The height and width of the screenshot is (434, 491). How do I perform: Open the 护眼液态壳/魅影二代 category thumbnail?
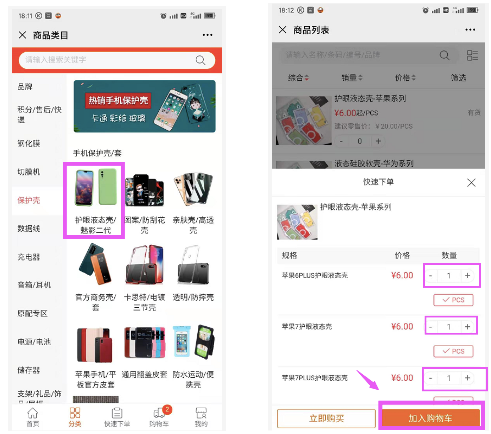click(x=95, y=201)
